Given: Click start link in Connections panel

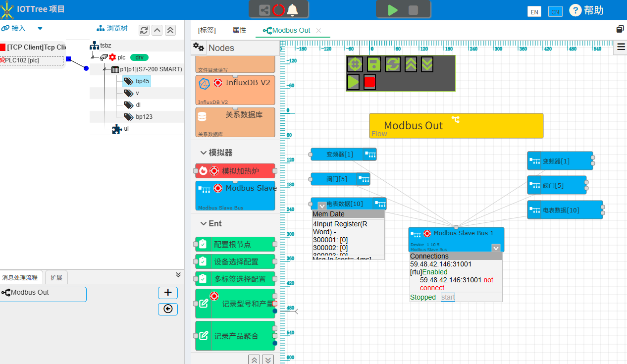Looking at the screenshot, I should (448, 297).
